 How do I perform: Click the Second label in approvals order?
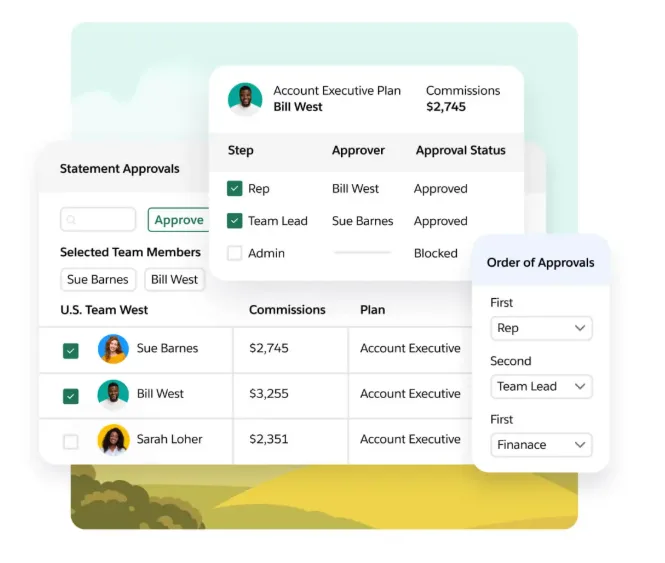point(511,361)
